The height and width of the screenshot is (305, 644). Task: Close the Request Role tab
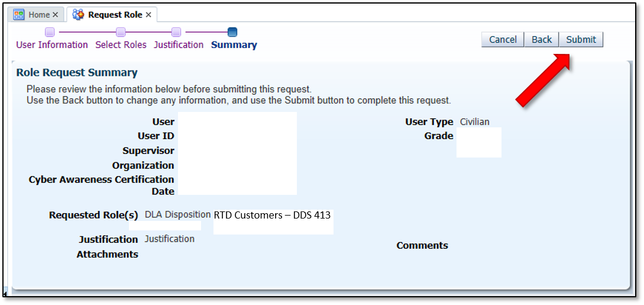click(148, 15)
